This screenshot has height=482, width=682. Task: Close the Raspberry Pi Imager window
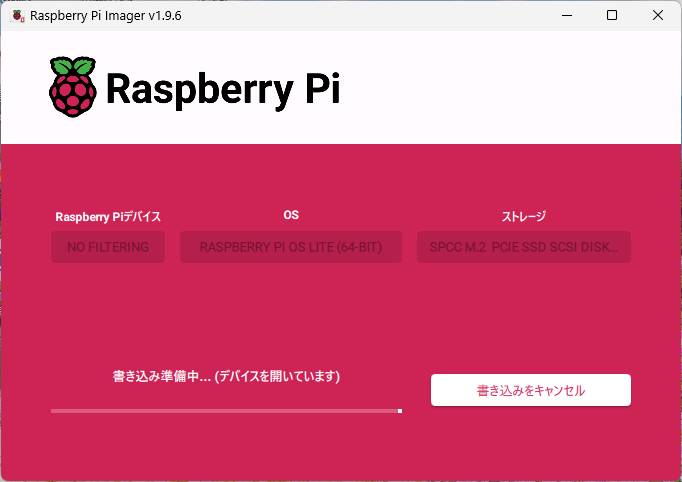pyautogui.click(x=658, y=16)
